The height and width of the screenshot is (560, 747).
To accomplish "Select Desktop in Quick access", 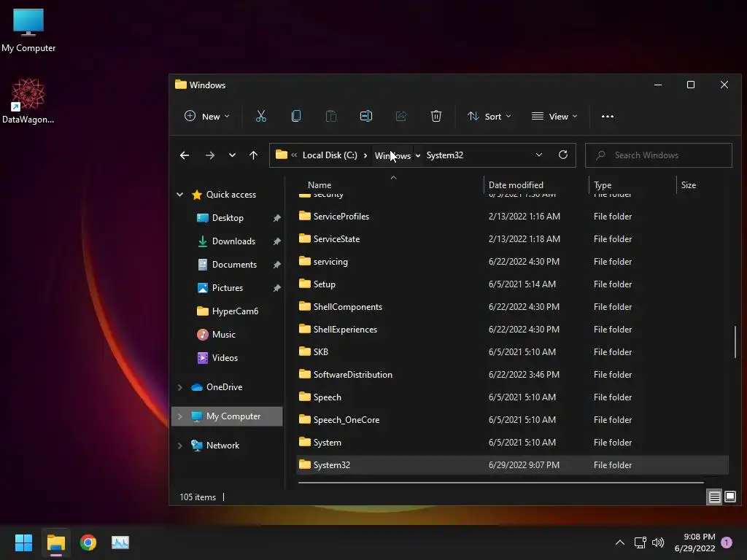I will pyautogui.click(x=228, y=218).
